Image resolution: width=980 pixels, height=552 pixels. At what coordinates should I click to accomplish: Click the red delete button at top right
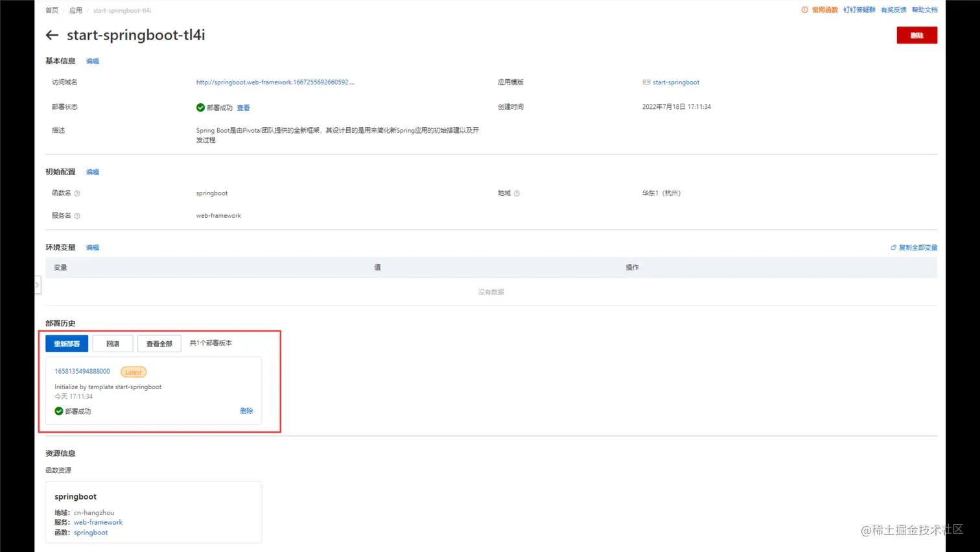[x=916, y=35]
